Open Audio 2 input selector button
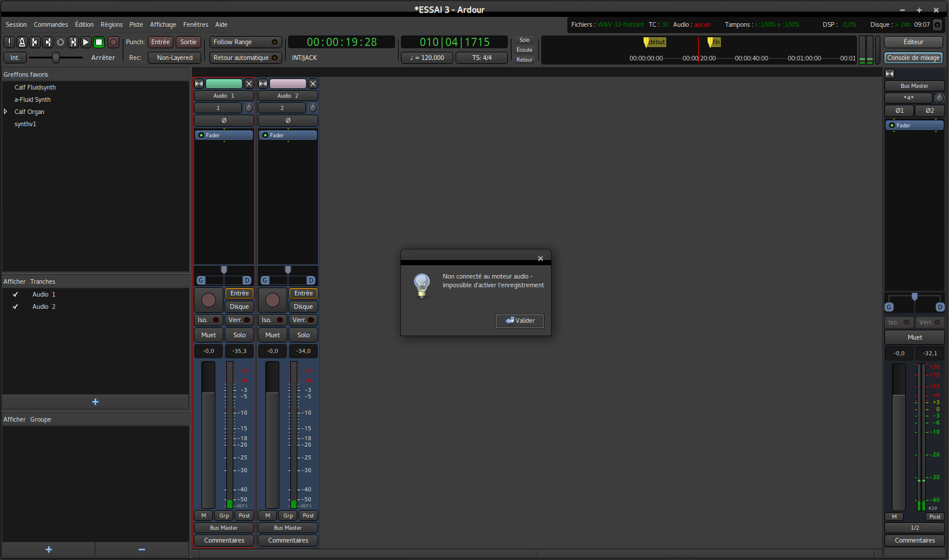This screenshot has width=949, height=560. (282, 108)
